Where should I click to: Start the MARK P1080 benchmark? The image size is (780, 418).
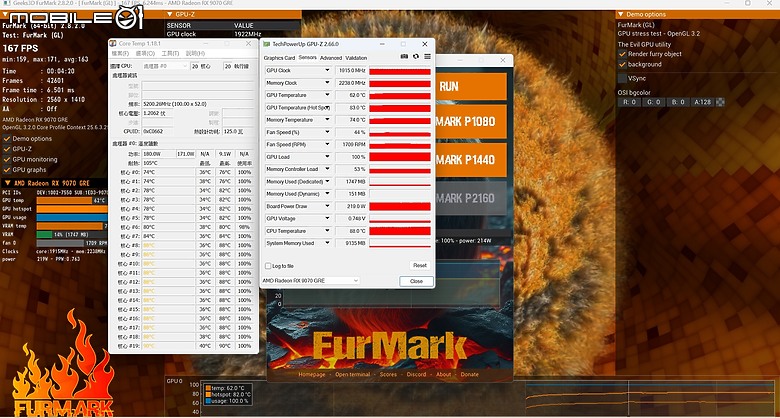471,121
